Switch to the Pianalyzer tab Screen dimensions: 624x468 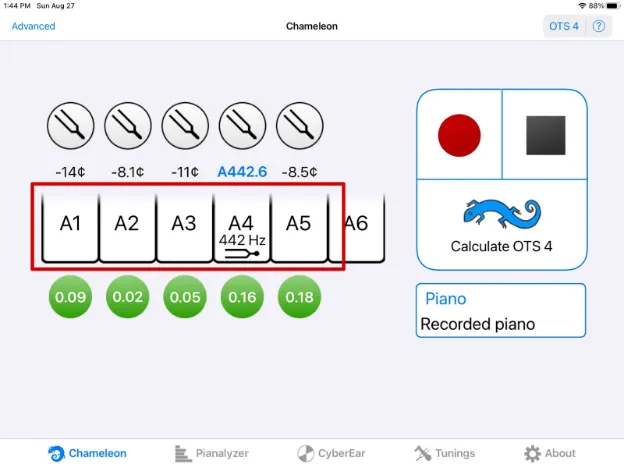click(x=212, y=453)
